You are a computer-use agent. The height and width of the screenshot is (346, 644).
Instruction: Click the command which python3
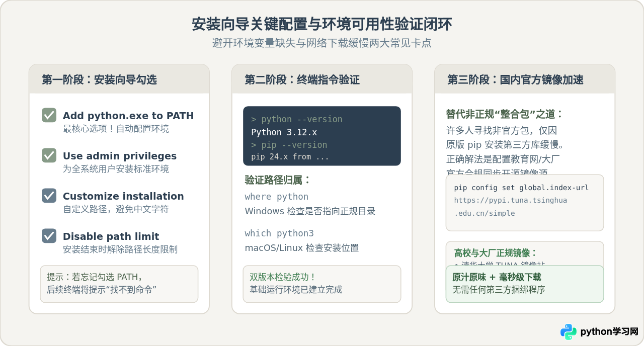click(x=279, y=233)
